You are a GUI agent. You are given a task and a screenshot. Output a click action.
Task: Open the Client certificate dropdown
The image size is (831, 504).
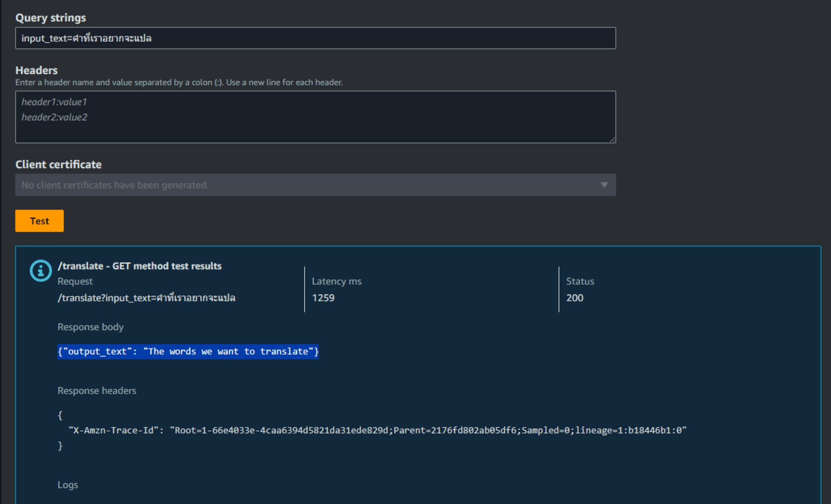(315, 185)
